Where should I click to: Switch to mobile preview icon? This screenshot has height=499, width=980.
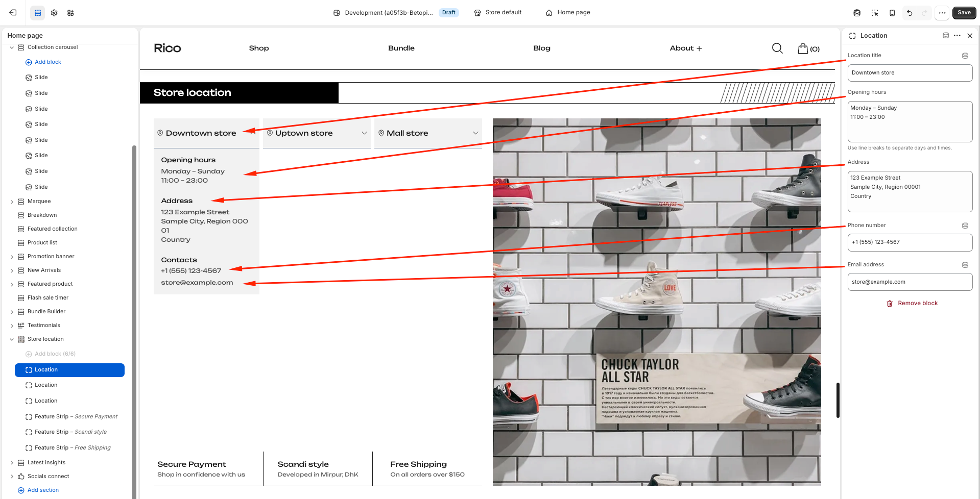pos(892,13)
